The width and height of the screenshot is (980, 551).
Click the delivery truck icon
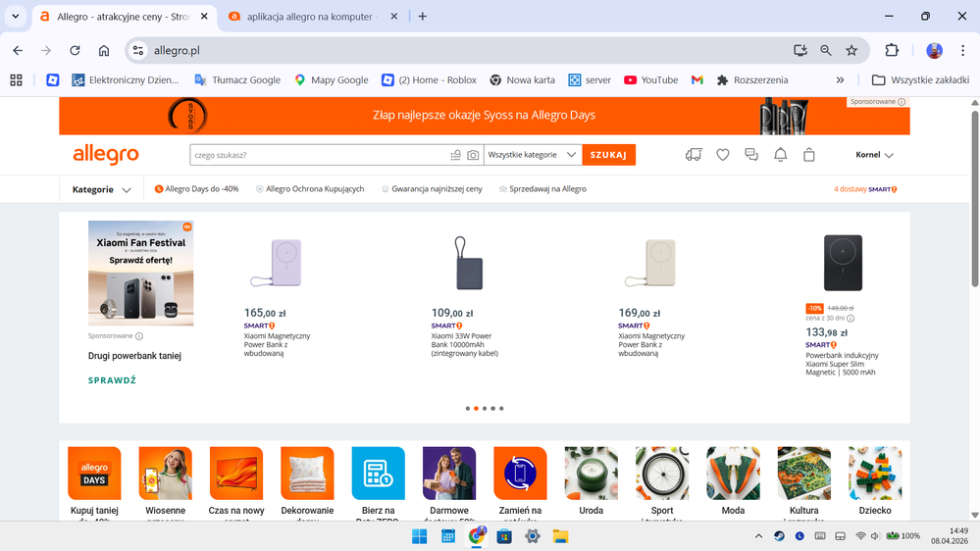(694, 155)
